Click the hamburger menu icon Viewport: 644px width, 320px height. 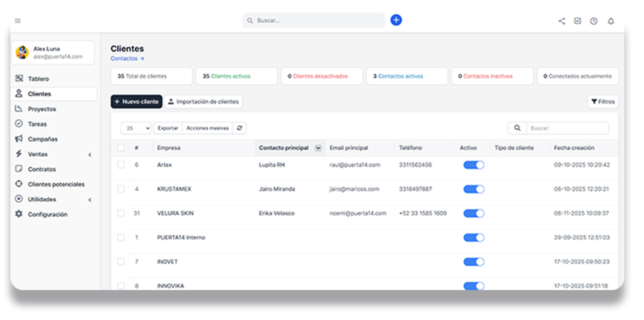pos(18,21)
